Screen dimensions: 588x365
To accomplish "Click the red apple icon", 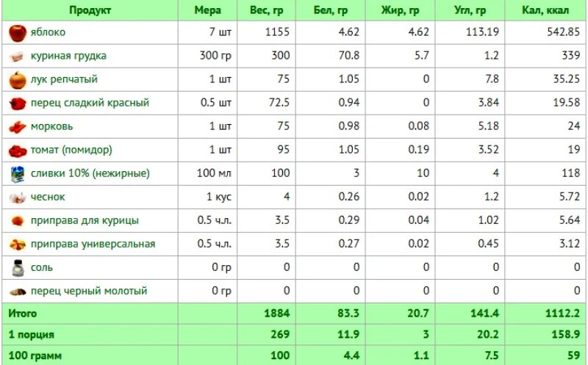I will point(18,33).
